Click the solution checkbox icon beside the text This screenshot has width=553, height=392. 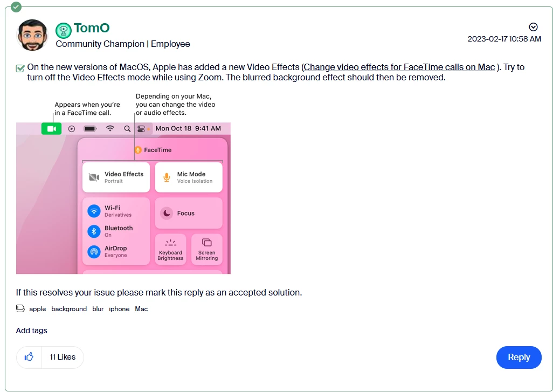click(x=20, y=68)
